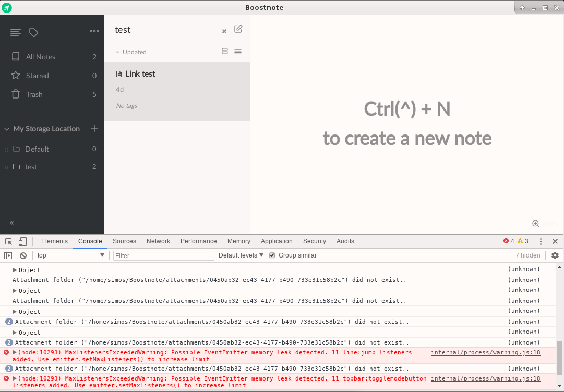
Task: Open the Network tab
Action: [158, 241]
